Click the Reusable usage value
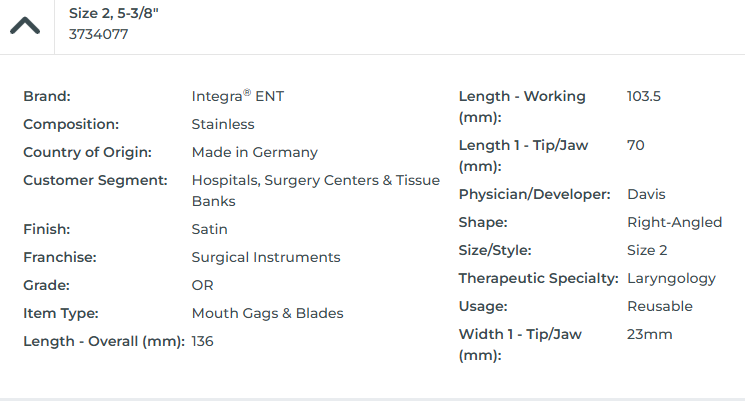The image size is (745, 401). click(659, 306)
